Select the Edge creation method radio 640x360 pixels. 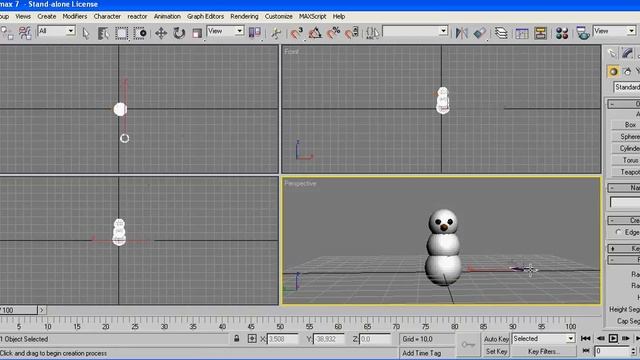click(x=618, y=232)
